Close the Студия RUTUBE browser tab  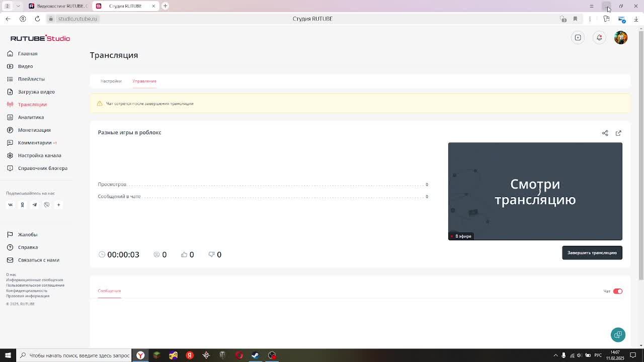click(x=153, y=6)
